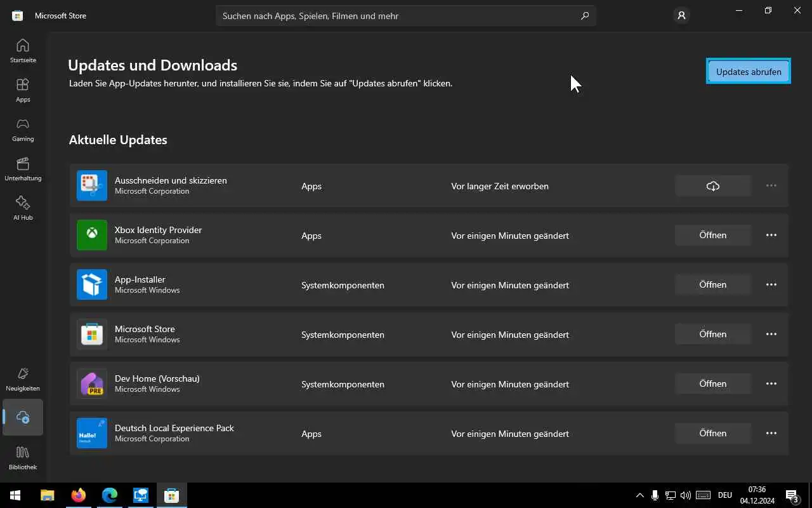Viewport: 812px width, 508px height.
Task: Click Microsoft Store app icon in list
Action: pos(92,334)
